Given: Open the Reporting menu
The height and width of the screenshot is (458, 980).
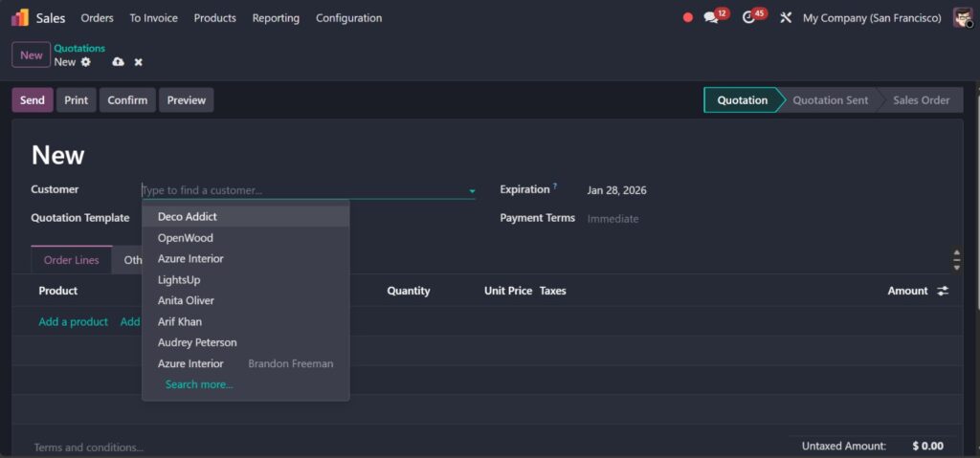Looking at the screenshot, I should tap(276, 18).
